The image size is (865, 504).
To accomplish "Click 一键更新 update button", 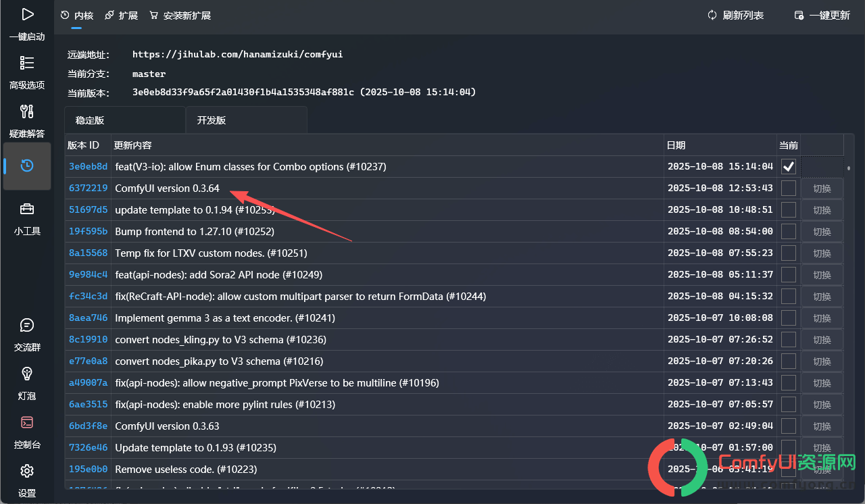I will click(822, 15).
